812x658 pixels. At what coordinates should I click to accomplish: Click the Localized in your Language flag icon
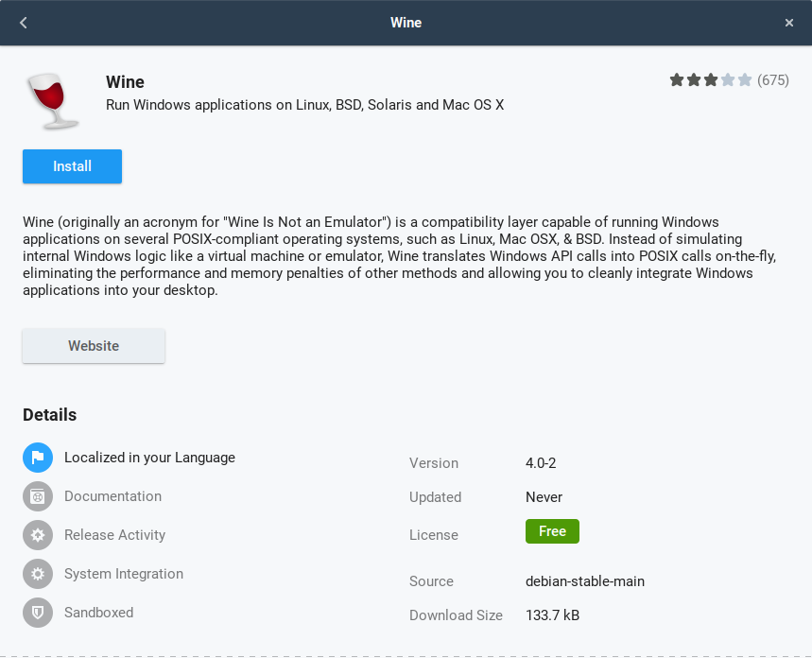[x=38, y=459]
